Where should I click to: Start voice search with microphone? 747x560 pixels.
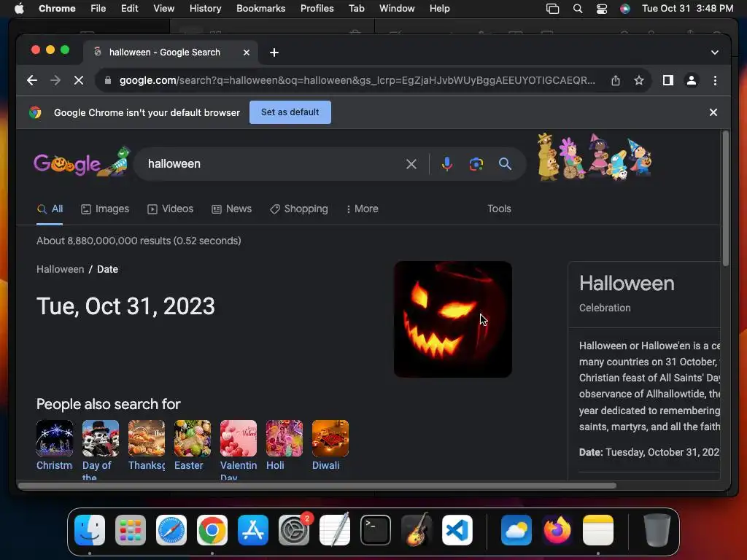(447, 164)
